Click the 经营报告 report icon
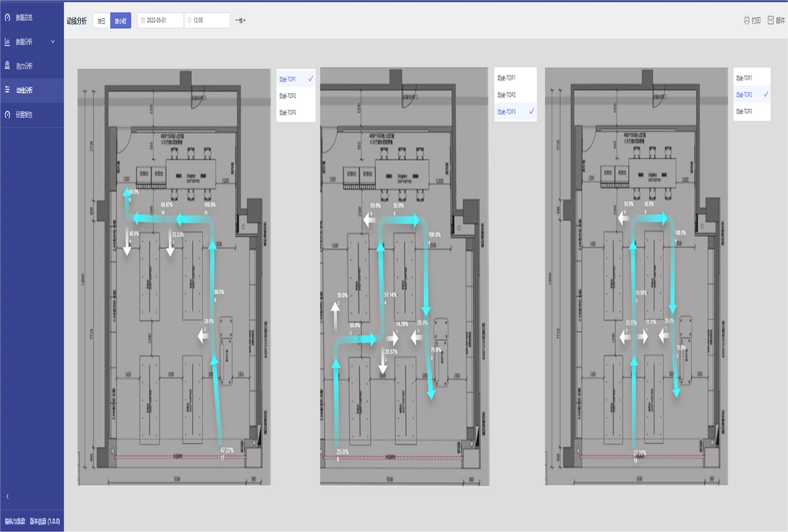788x532 pixels. pyautogui.click(x=8, y=114)
